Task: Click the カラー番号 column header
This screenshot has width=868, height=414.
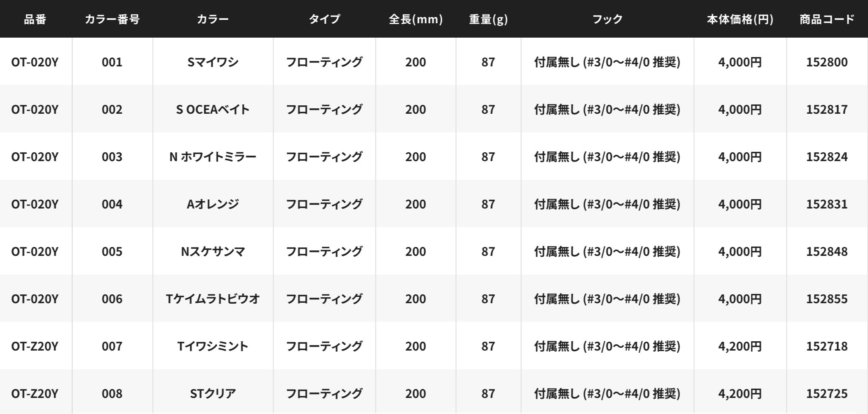Action: tap(112, 19)
